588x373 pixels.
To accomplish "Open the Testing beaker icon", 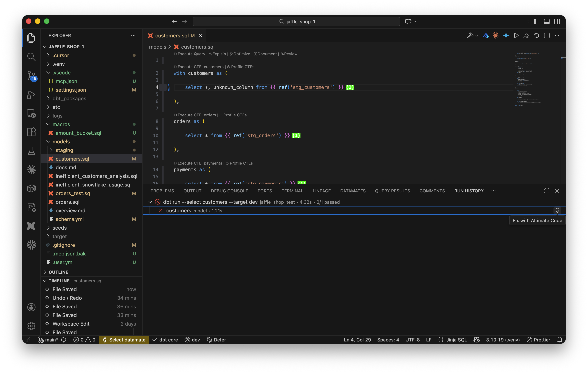I will click(31, 151).
